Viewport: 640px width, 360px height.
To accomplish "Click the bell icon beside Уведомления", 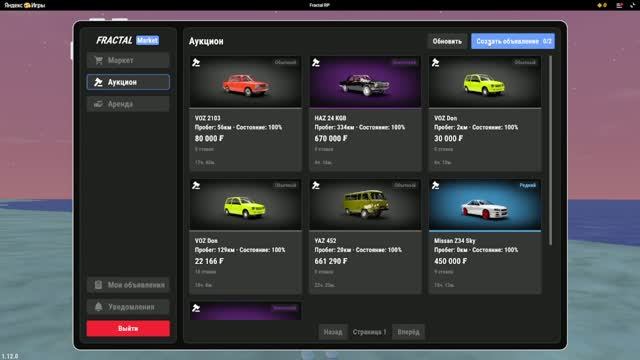I will tap(98, 307).
